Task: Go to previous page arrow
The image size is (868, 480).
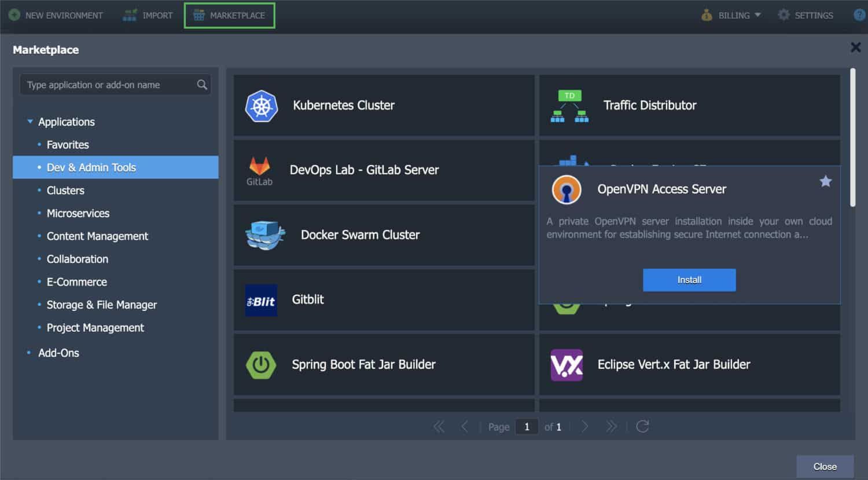Action: pos(464,427)
